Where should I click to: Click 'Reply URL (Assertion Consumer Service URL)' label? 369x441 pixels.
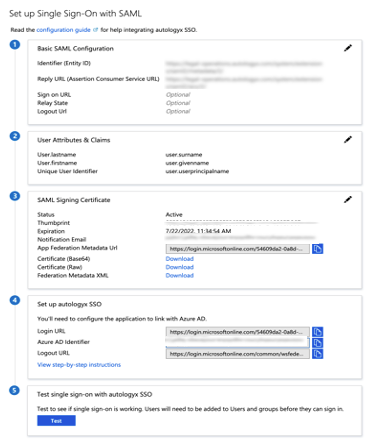[x=98, y=79]
